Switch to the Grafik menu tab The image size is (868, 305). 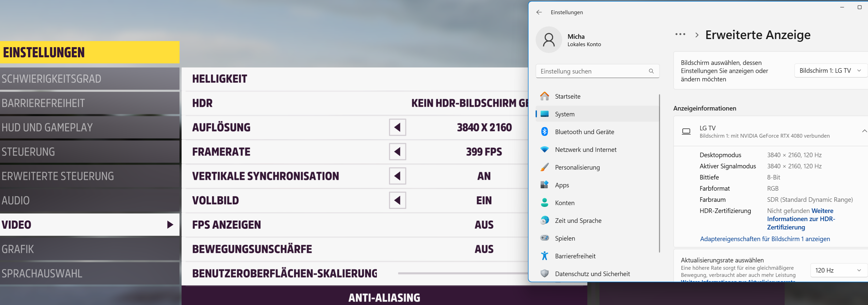click(x=89, y=249)
